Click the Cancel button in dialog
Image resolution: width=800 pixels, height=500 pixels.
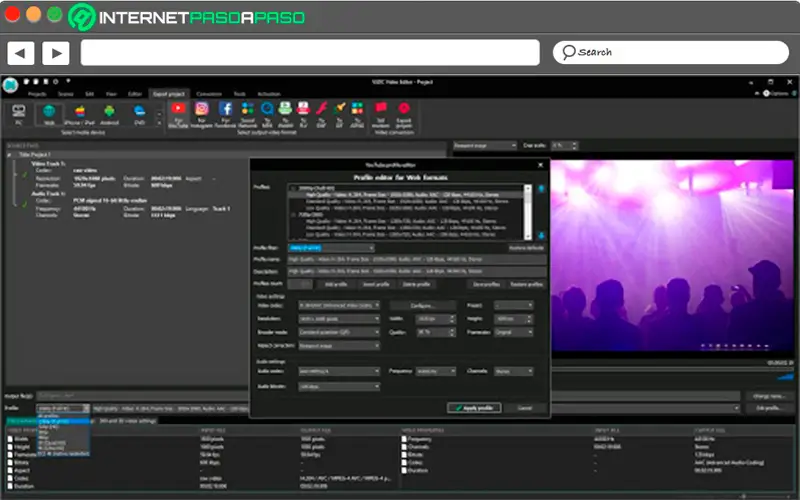pos(525,408)
